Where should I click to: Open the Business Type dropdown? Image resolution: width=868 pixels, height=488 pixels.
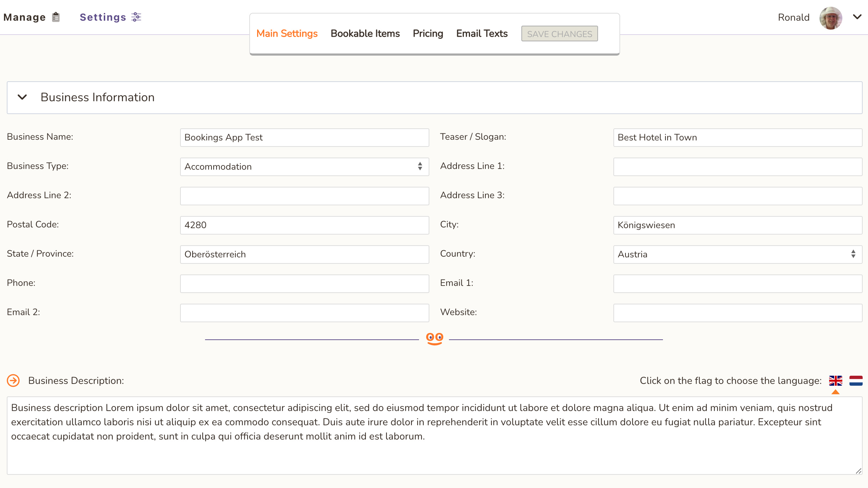(x=304, y=167)
